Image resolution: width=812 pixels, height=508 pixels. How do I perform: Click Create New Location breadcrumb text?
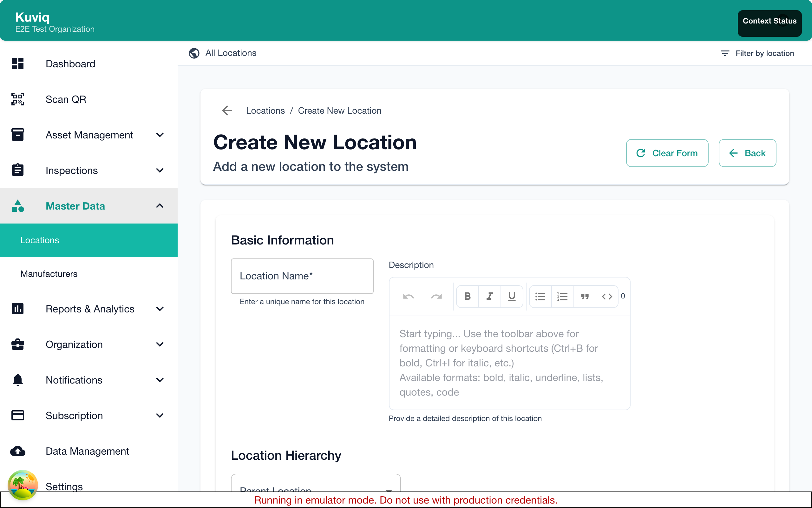(x=340, y=110)
